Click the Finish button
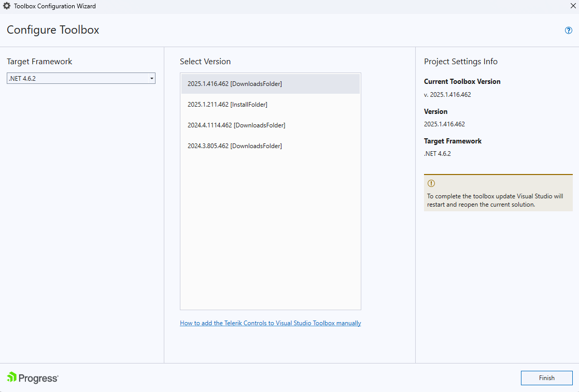Viewport: 579px width, 392px height. (x=546, y=378)
